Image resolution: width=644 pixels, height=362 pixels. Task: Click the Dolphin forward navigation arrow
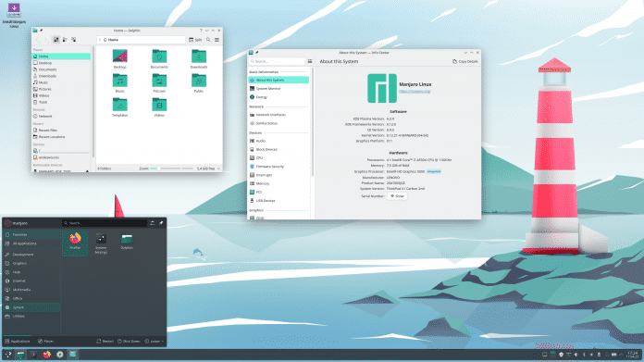point(45,40)
